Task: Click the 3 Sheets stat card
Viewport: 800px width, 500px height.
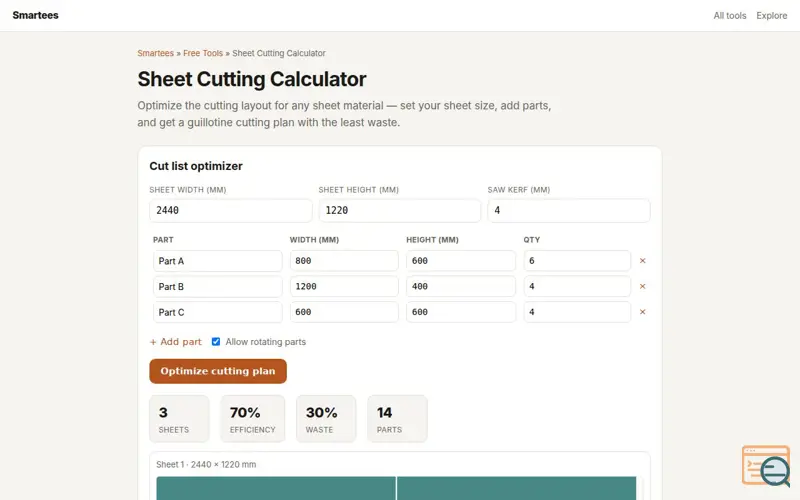Action: (179, 419)
